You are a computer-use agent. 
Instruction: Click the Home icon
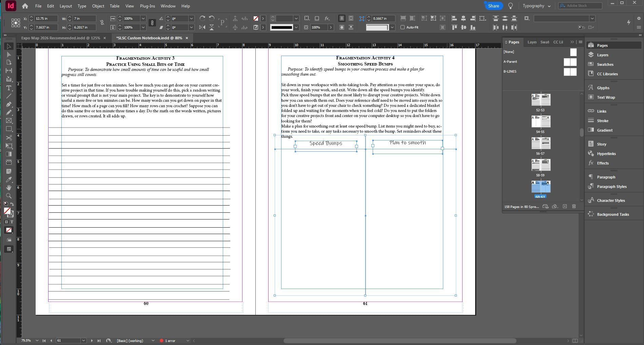(25, 6)
